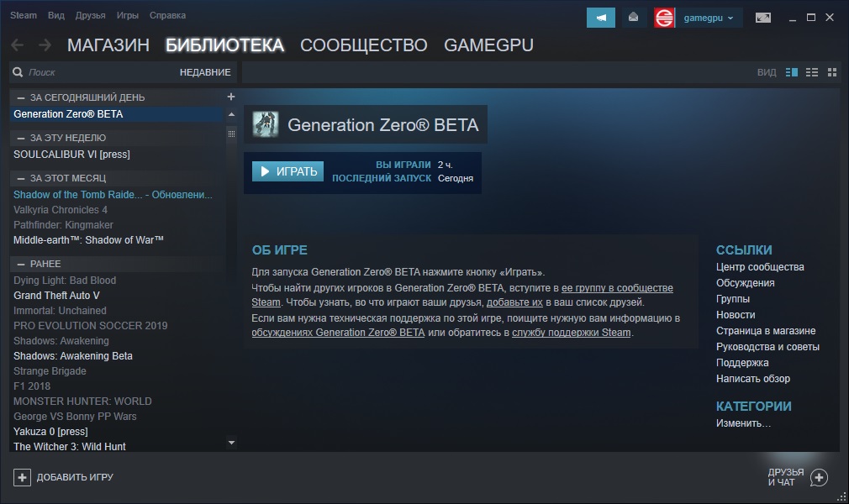
Task: Click the ИГРАТЬ play button
Action: click(x=288, y=171)
